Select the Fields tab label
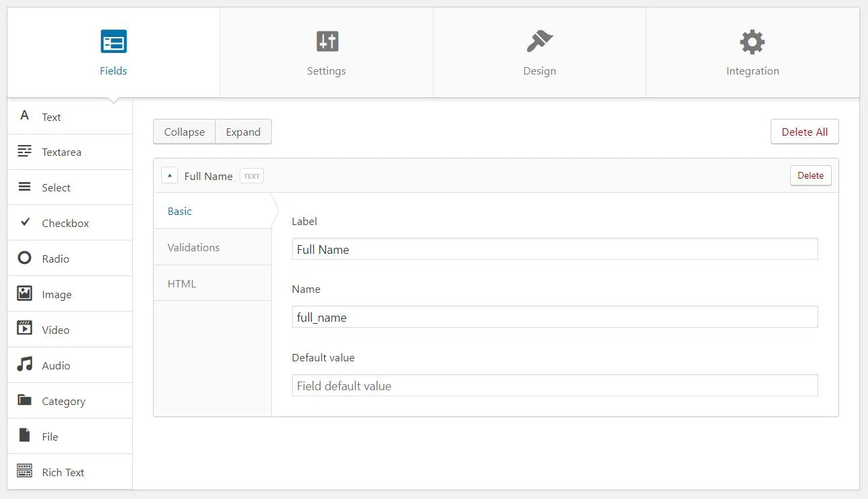Image resolution: width=868 pixels, height=499 pixels. tap(113, 71)
